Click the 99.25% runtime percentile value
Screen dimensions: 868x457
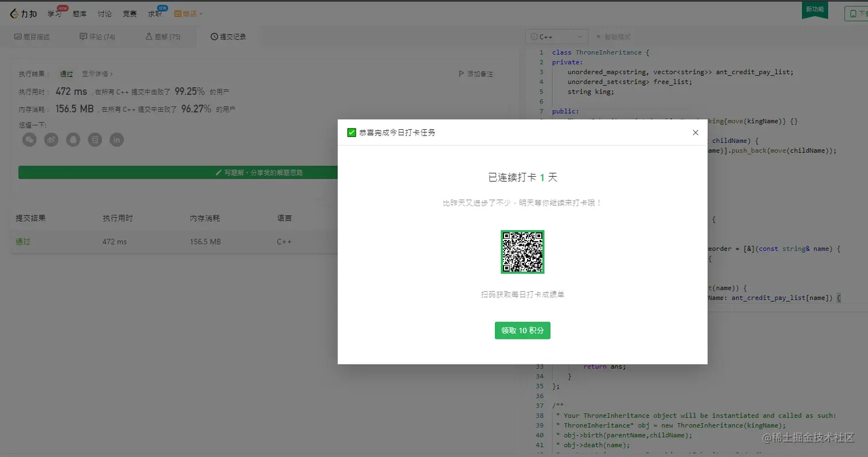[x=189, y=91]
